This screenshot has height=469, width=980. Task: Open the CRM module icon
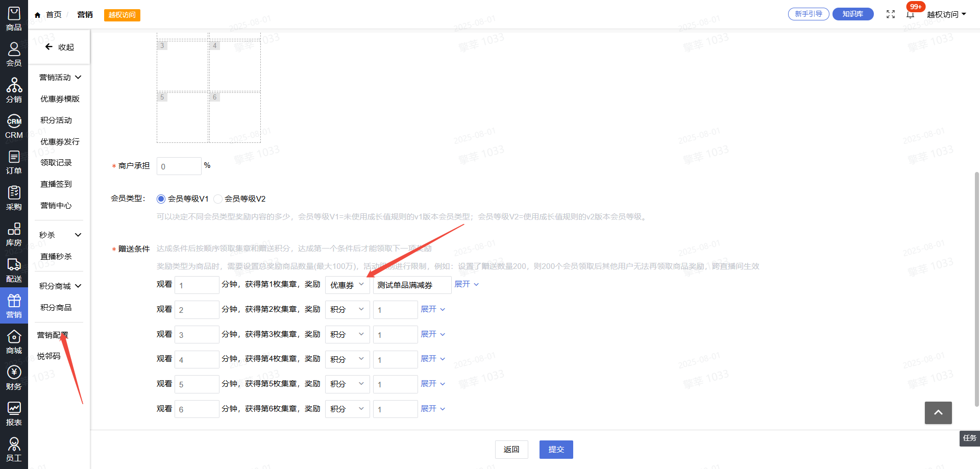click(14, 127)
